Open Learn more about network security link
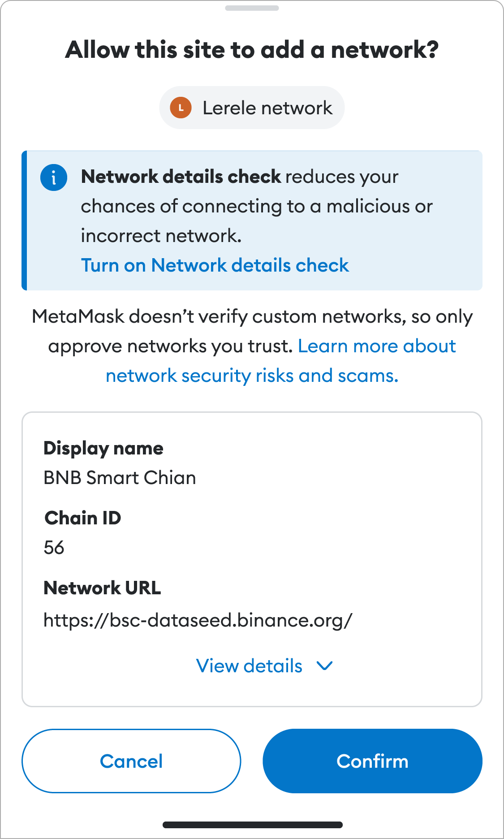 coord(281,361)
